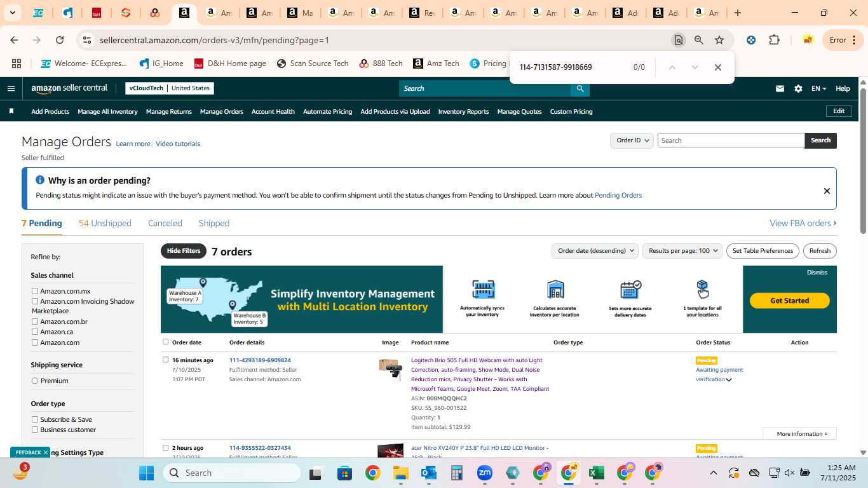Open the bookmarks apps grid icon

[x=17, y=64]
